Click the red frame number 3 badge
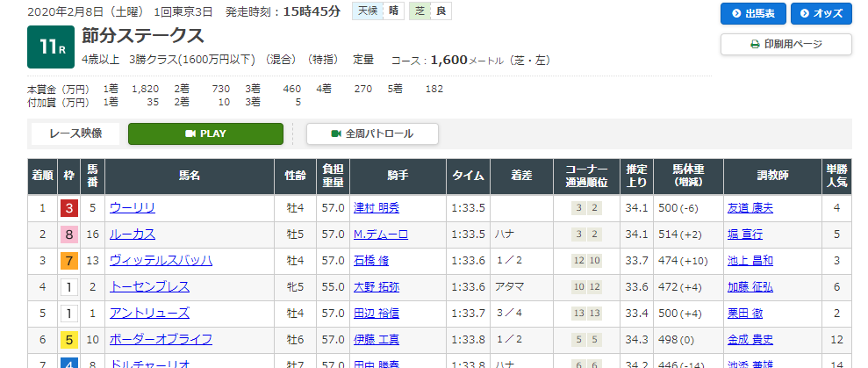 coord(68,208)
